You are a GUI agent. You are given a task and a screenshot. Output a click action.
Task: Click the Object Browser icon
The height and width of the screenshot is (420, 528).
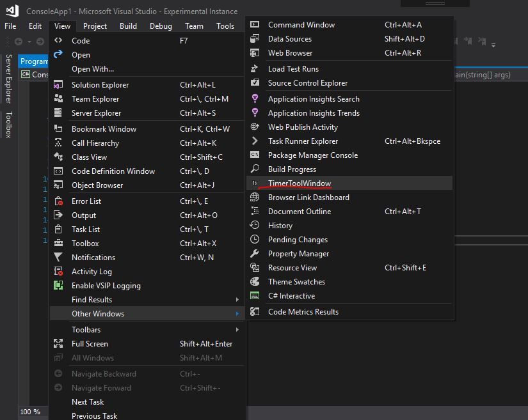pyautogui.click(x=58, y=185)
